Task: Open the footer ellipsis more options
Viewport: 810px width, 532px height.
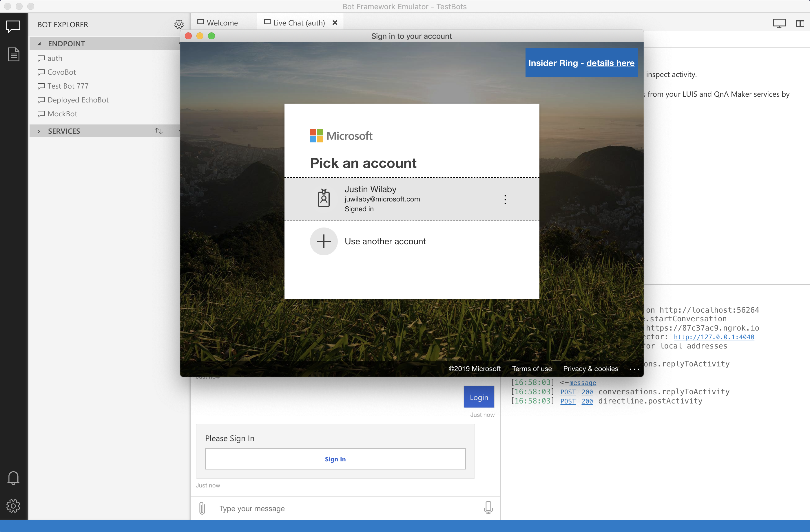Action: click(634, 369)
